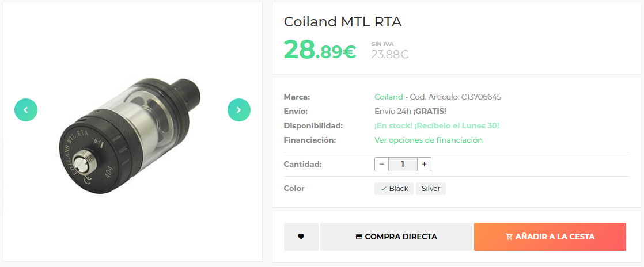Open Ver opciones de financiación link

pos(429,140)
